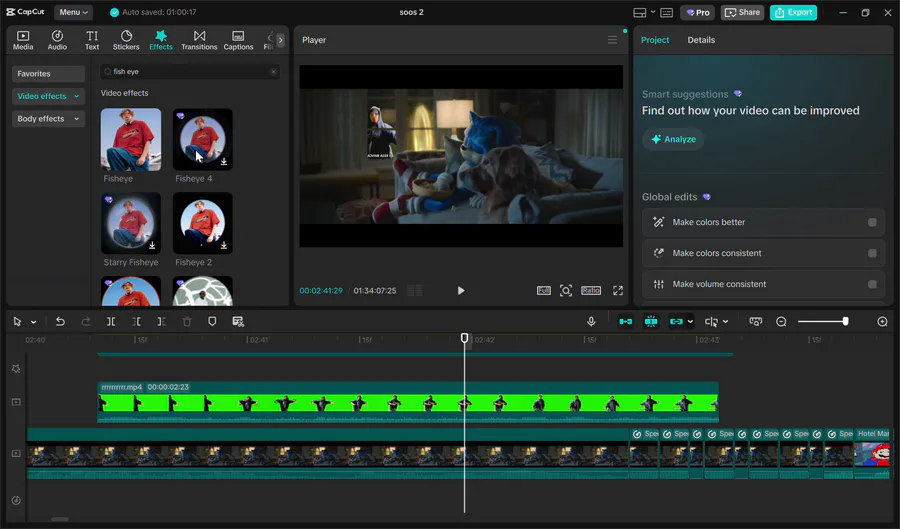900x529 pixels.
Task: Select the Fisheye effect thumbnail
Action: click(131, 139)
